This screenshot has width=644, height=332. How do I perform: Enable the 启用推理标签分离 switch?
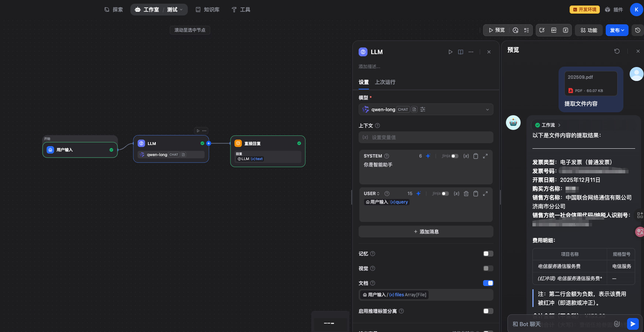(488, 311)
